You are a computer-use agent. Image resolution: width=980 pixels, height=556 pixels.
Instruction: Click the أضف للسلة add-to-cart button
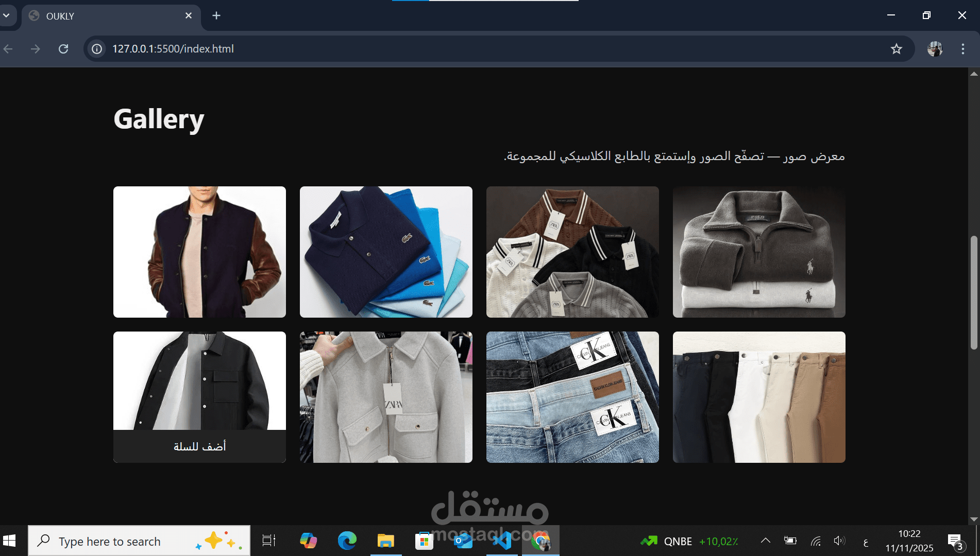[199, 446]
